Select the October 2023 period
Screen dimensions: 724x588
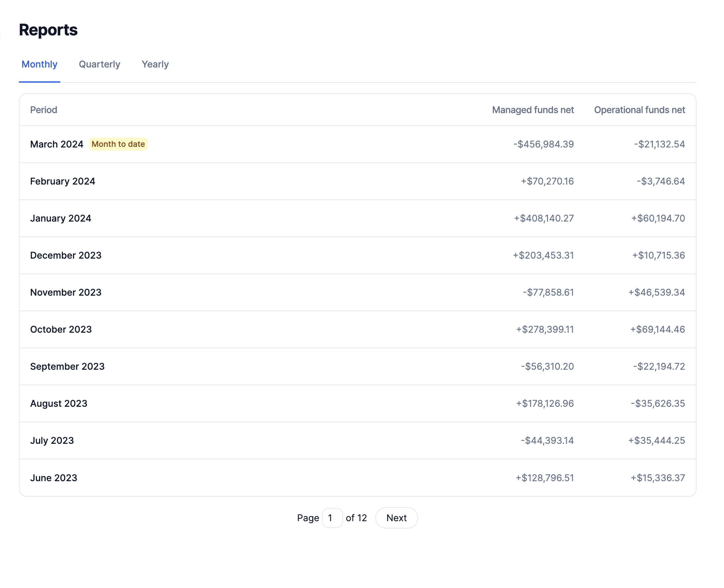coord(61,330)
